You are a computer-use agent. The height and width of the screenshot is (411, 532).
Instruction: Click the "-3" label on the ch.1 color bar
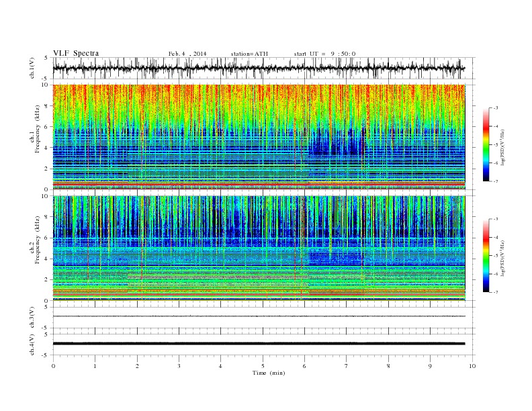point(496,108)
